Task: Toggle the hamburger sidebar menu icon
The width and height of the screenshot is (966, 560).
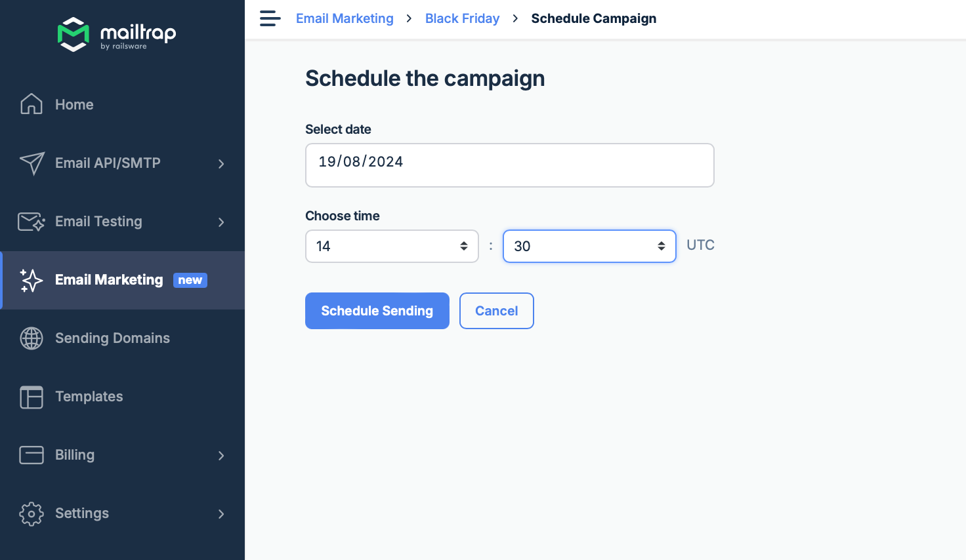Action: pyautogui.click(x=270, y=18)
